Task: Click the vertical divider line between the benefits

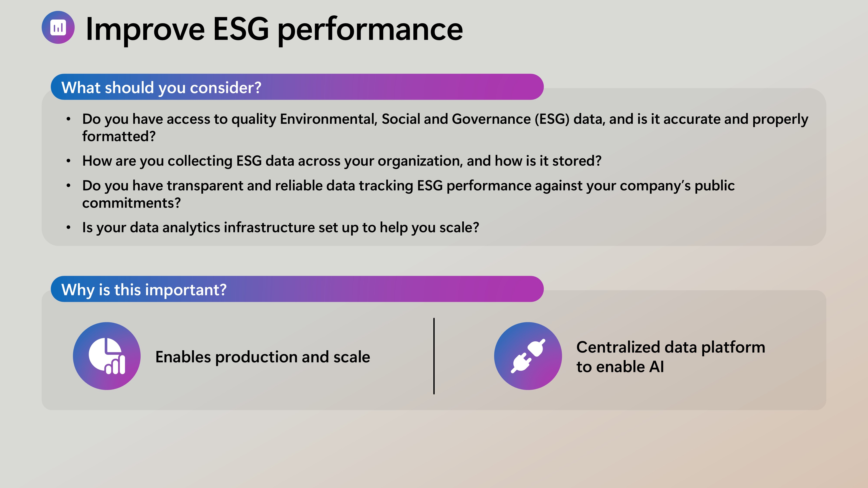Action: pos(434,356)
